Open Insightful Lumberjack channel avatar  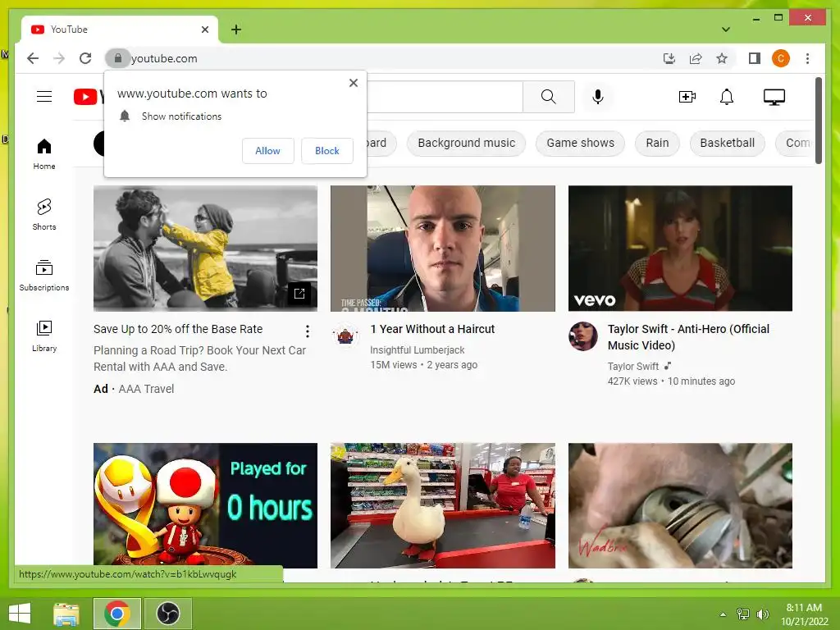345,336
